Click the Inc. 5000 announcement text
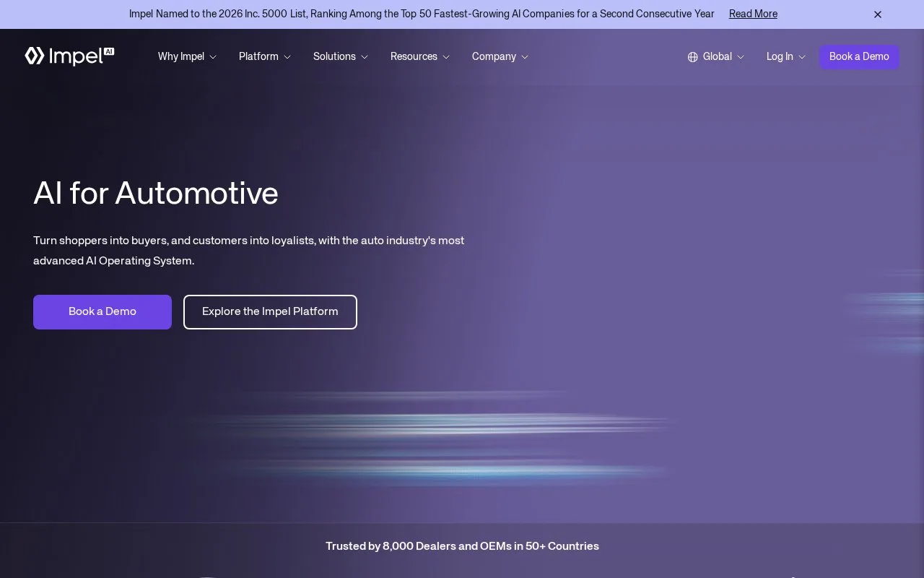The height and width of the screenshot is (578, 924). click(x=422, y=14)
